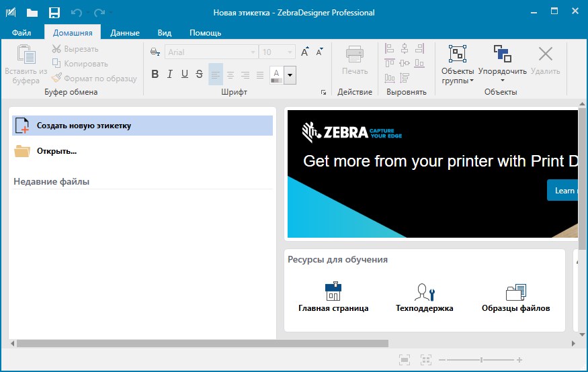Open the Файл menu

[x=22, y=33]
